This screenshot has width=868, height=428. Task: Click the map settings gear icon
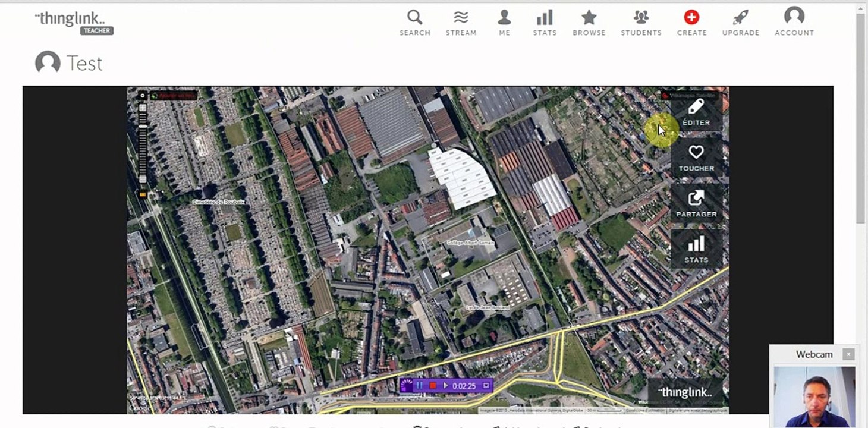coord(143,95)
